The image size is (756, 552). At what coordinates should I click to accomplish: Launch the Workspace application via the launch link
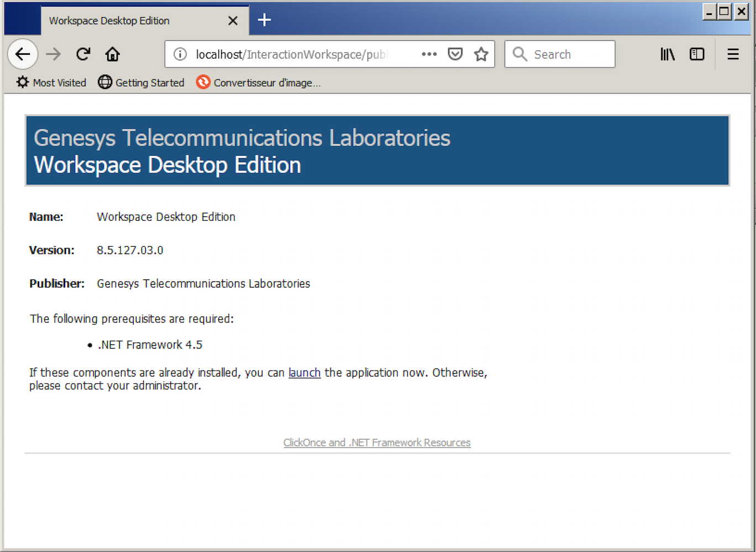(x=305, y=372)
